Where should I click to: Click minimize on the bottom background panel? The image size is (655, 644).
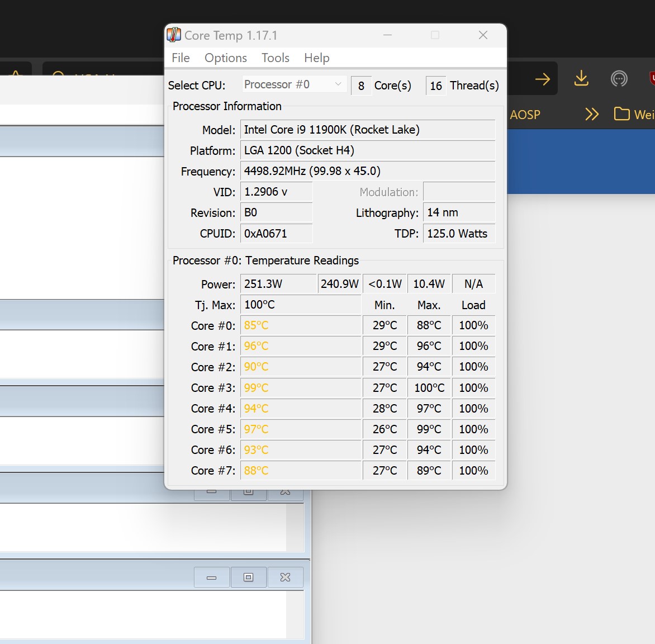[x=211, y=577]
